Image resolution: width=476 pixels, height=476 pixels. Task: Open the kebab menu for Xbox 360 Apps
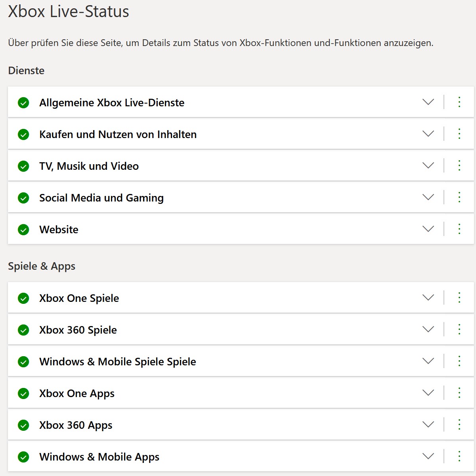point(459,425)
